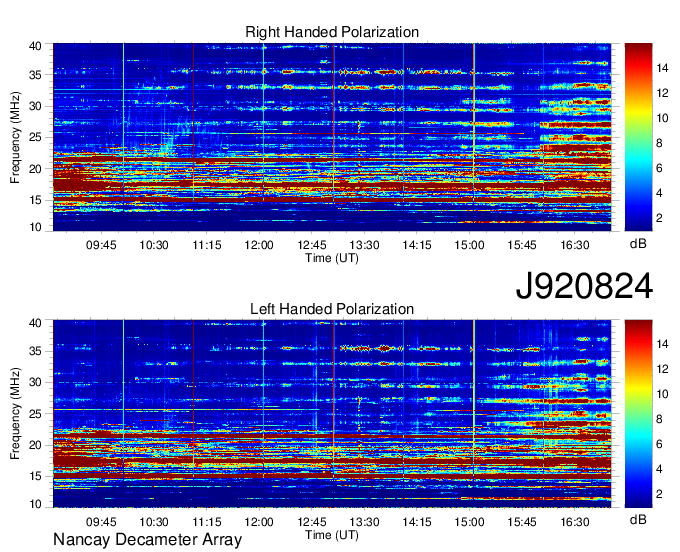Click the 6 dB value on Left Handed color bar

[659, 444]
